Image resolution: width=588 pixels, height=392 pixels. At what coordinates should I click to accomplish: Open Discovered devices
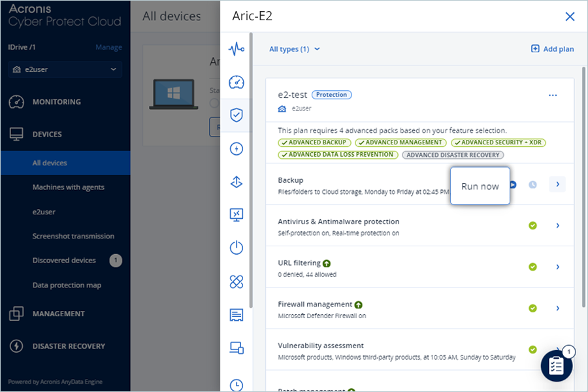click(x=64, y=260)
